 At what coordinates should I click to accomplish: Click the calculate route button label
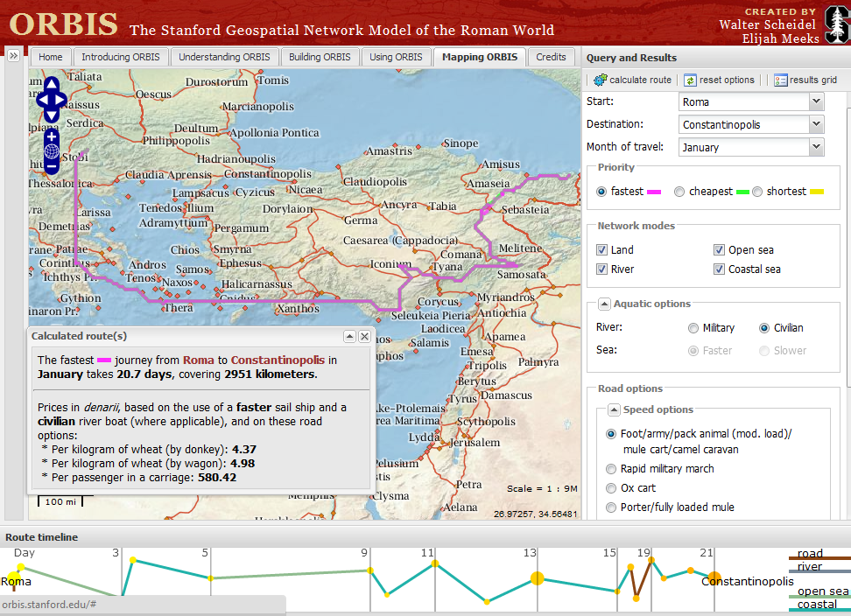click(x=640, y=80)
